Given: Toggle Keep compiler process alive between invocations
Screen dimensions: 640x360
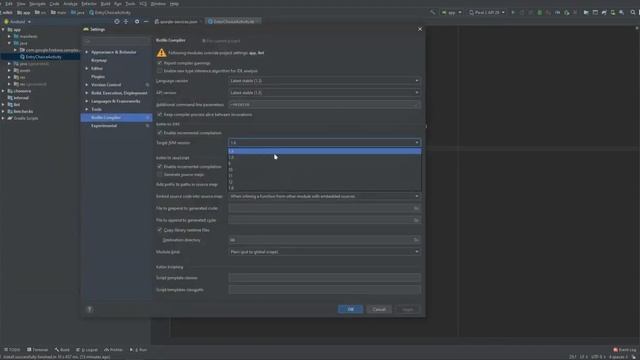Looking at the screenshot, I should pos(160,115).
